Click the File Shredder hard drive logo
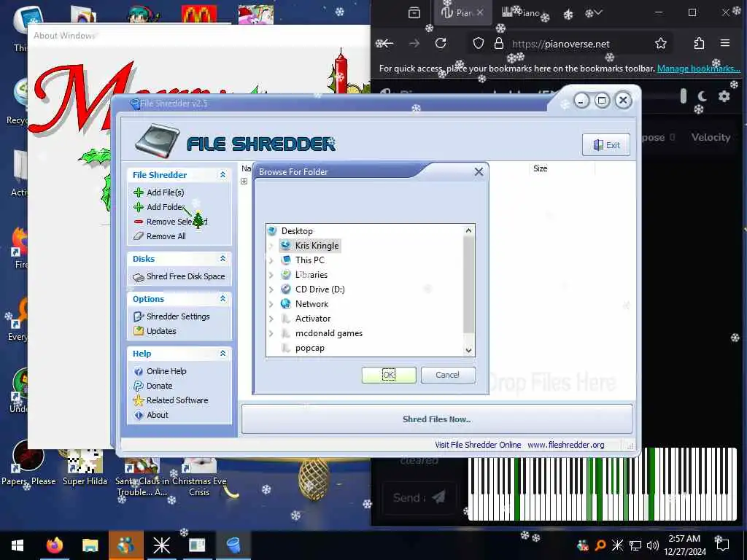 coord(158,141)
